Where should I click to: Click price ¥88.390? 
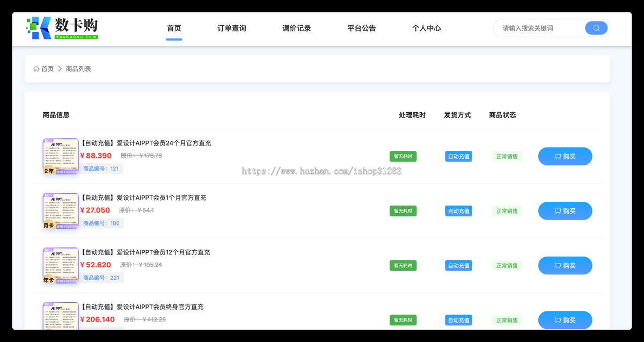[x=96, y=156]
